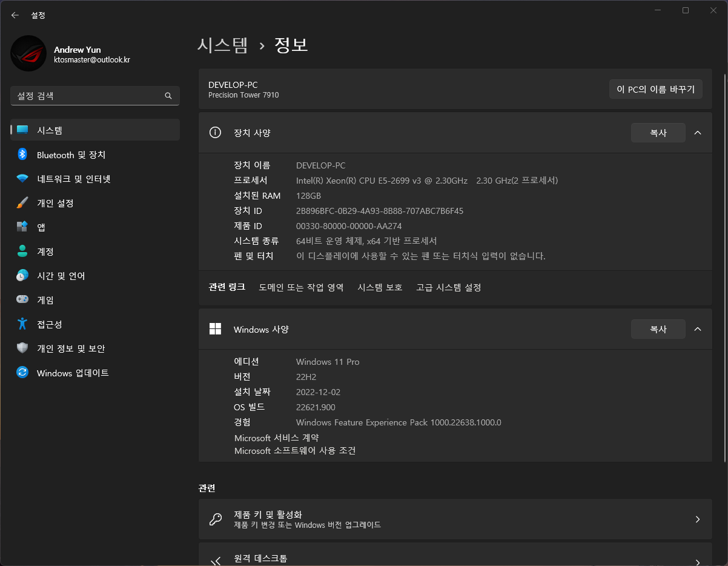Click the Privacy & security shield icon
Image resolution: width=728 pixels, height=566 pixels.
(22, 348)
